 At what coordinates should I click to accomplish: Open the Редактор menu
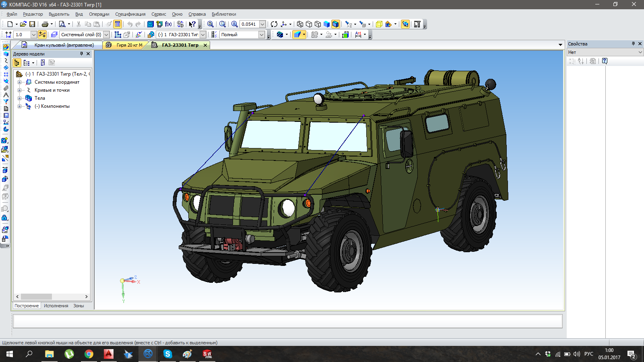click(33, 14)
